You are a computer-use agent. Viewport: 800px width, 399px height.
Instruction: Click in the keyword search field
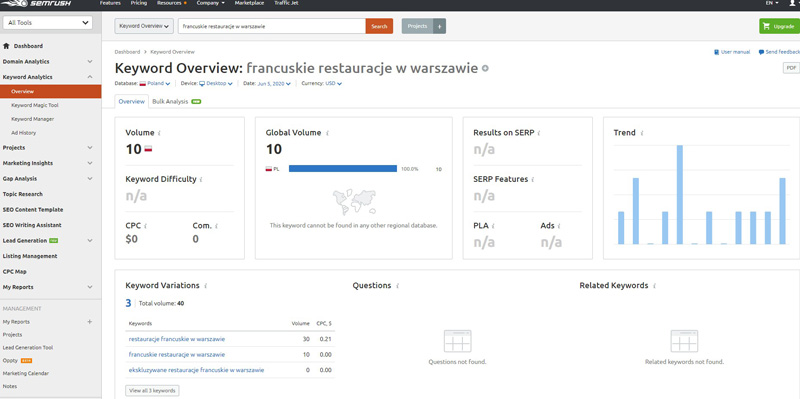(x=271, y=26)
